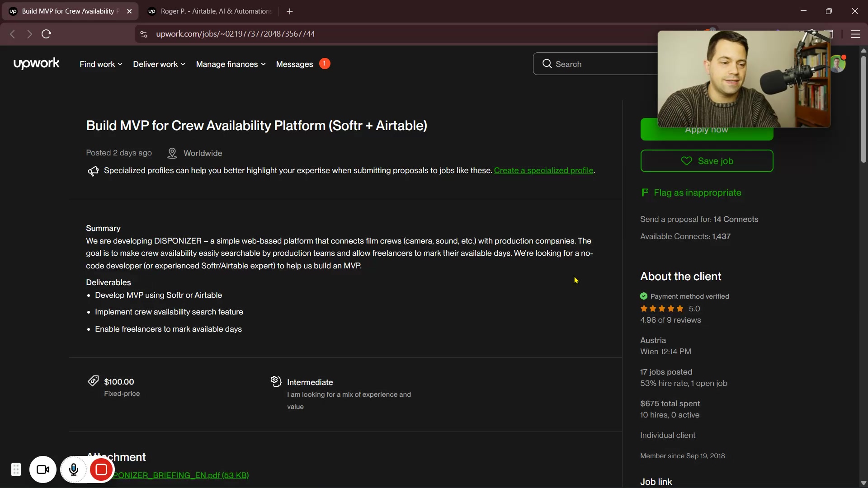Toggle the camera in recorder bar
This screenshot has height=488, width=868.
point(43,470)
